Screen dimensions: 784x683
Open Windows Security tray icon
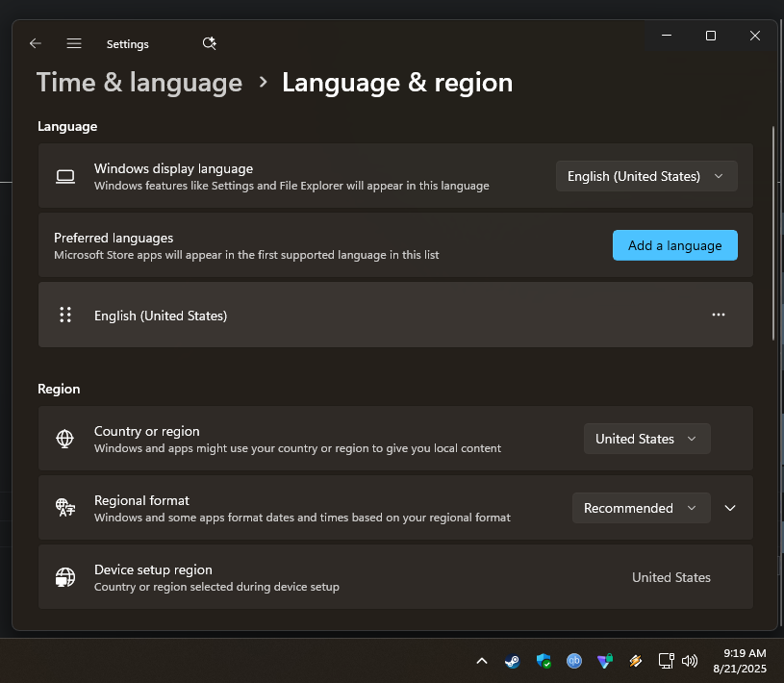pyautogui.click(x=544, y=661)
